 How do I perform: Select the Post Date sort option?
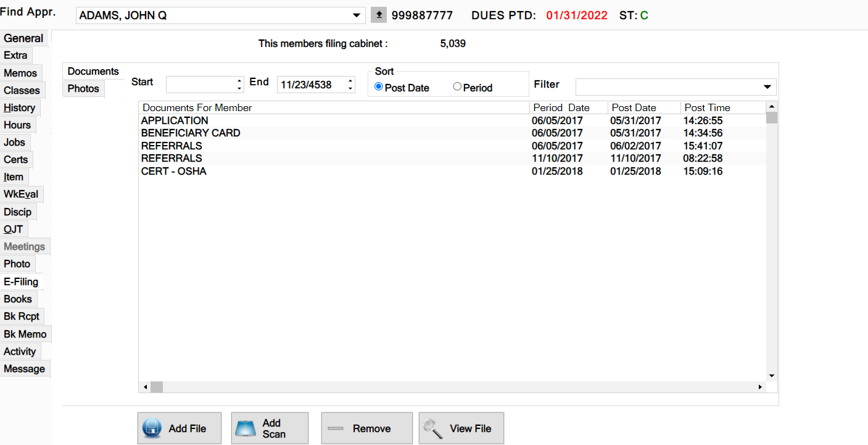click(379, 87)
